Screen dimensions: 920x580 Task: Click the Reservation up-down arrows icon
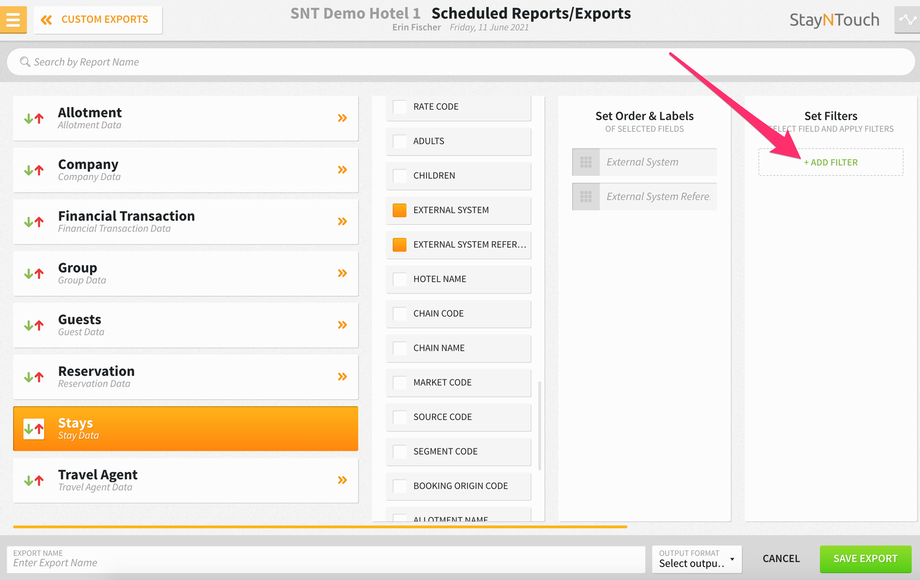(x=33, y=377)
